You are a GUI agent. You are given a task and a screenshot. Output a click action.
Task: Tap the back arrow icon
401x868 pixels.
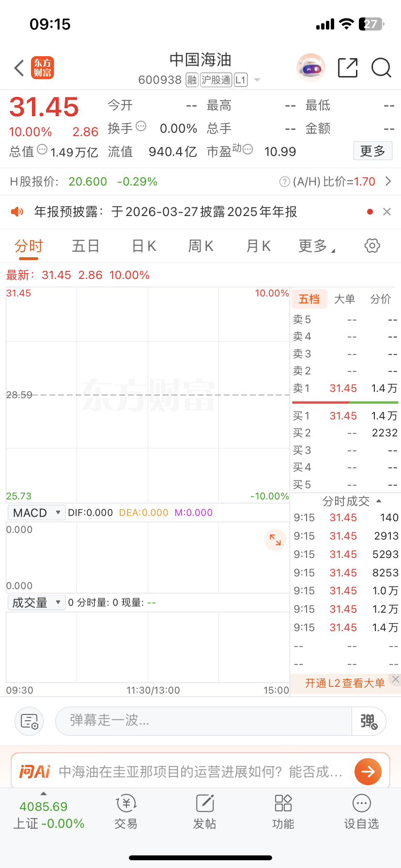pos(19,68)
